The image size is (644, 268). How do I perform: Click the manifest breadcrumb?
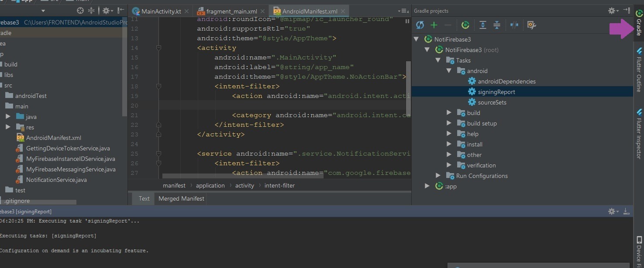coord(174,185)
